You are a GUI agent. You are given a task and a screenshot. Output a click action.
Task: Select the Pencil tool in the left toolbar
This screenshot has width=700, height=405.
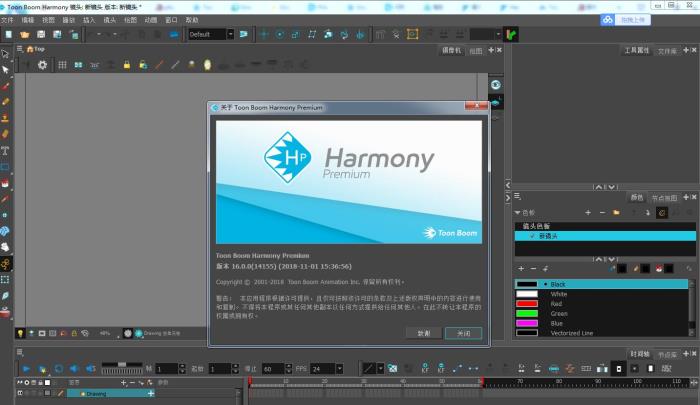click(5, 102)
